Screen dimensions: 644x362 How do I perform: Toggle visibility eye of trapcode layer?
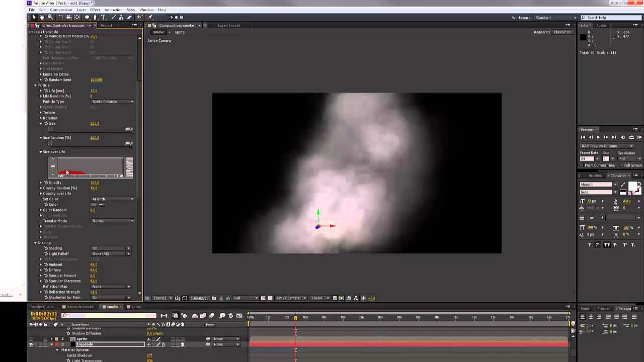31,344
